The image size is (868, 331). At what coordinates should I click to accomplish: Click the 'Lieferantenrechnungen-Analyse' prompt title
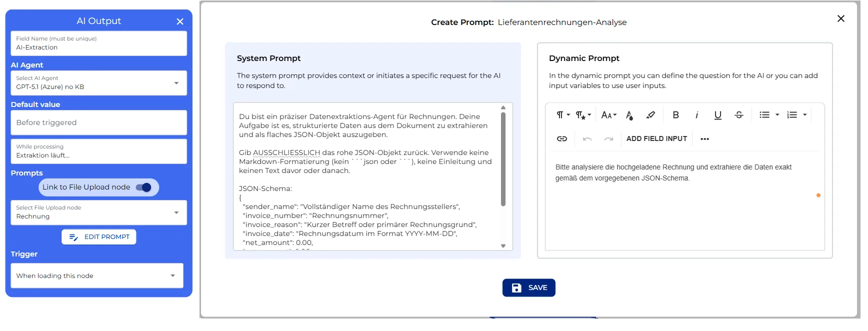[562, 22]
